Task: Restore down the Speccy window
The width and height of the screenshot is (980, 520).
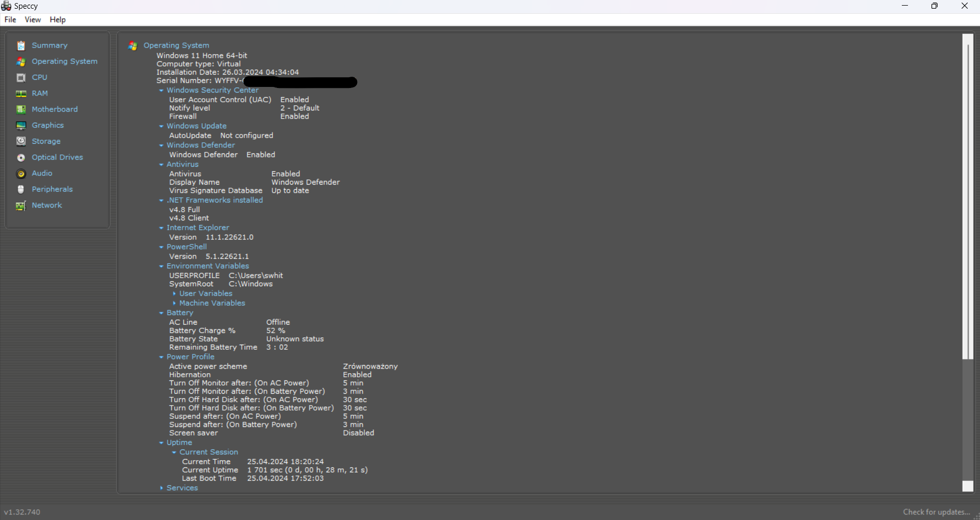Action: (x=935, y=6)
